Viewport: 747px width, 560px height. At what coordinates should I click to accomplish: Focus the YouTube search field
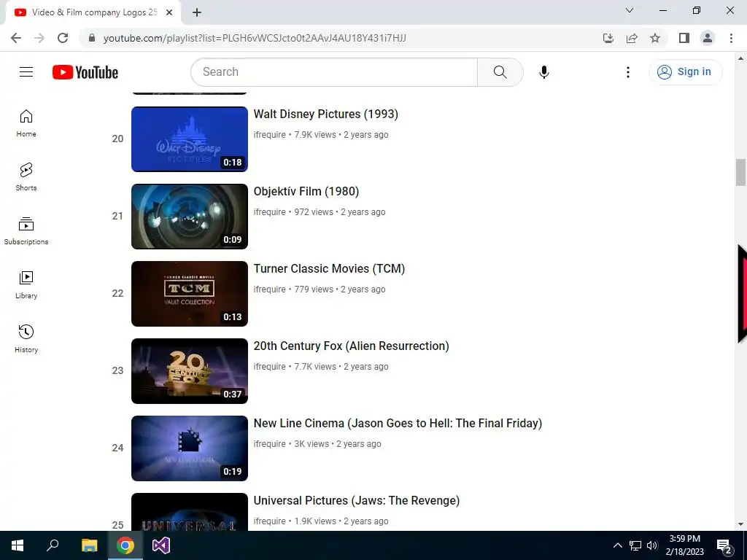(x=334, y=72)
